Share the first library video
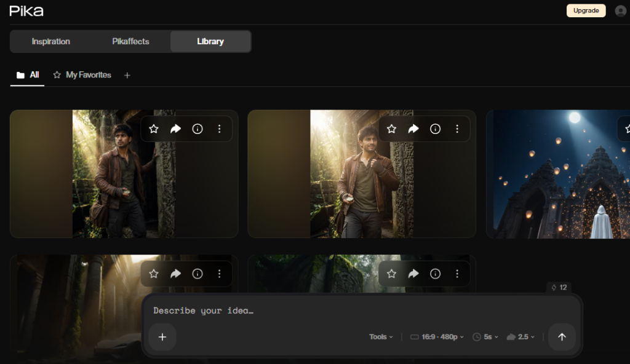The image size is (630, 364). click(175, 129)
